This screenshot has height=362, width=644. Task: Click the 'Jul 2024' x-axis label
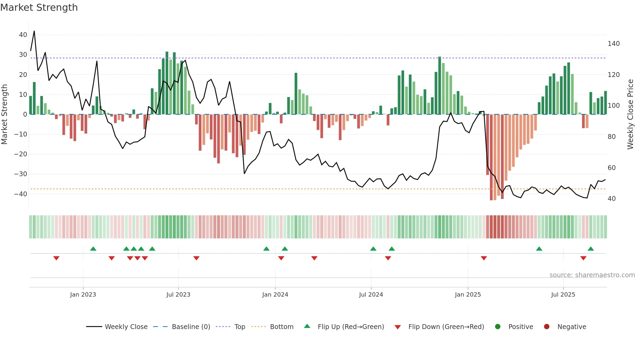click(x=371, y=294)
